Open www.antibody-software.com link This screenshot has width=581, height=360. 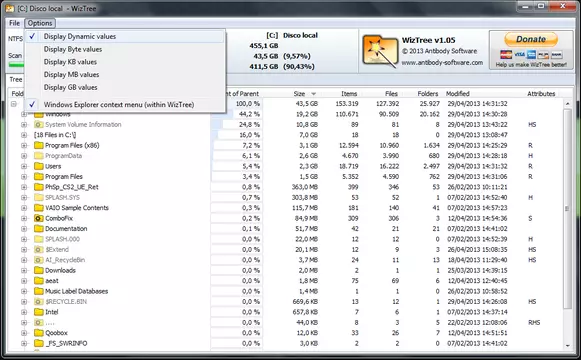(442, 63)
